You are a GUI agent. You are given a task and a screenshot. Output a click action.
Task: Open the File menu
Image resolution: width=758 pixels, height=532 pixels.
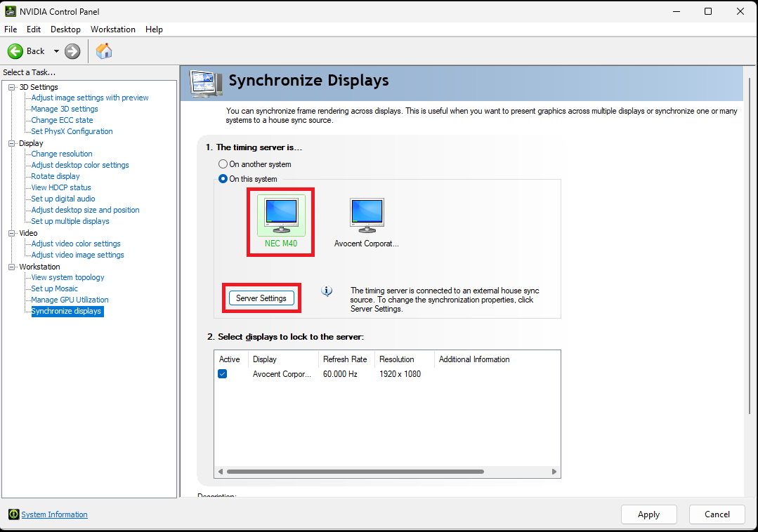click(x=11, y=29)
